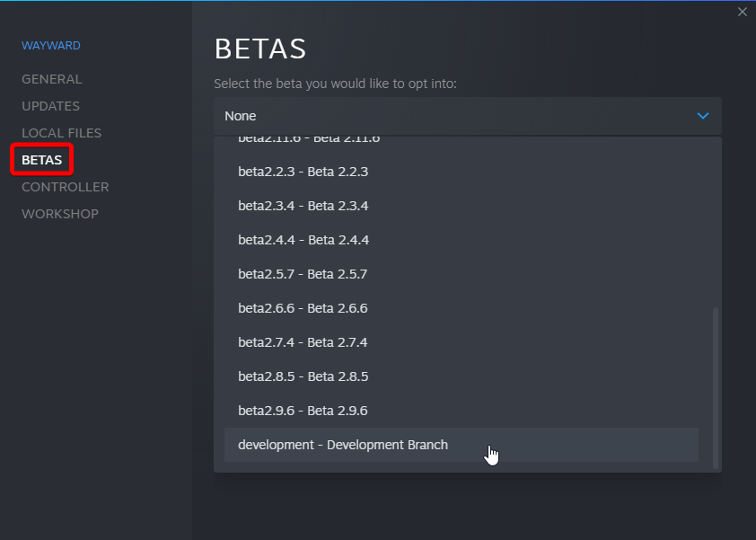
Task: Pick the beta2.8.5 - Beta 2.8.5 option
Action: 303,376
